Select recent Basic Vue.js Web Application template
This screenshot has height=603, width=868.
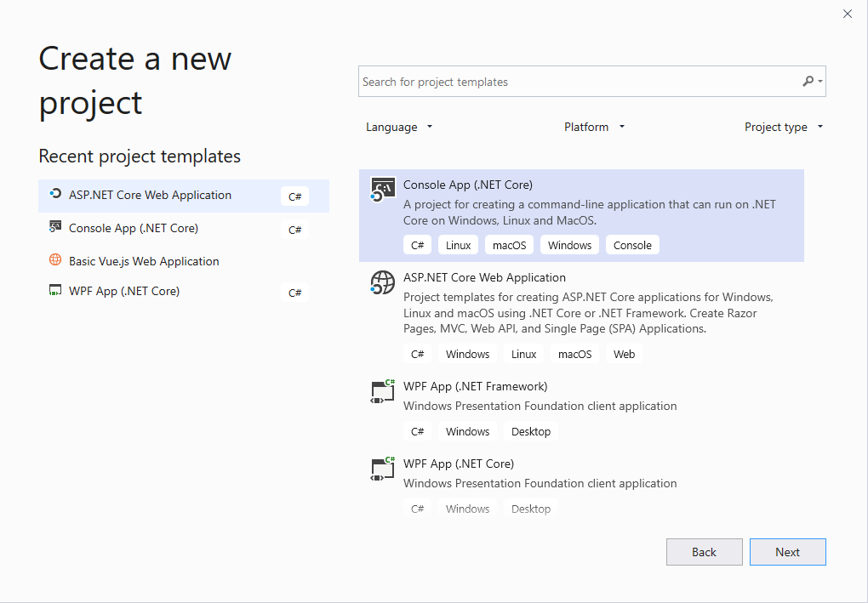point(184,260)
